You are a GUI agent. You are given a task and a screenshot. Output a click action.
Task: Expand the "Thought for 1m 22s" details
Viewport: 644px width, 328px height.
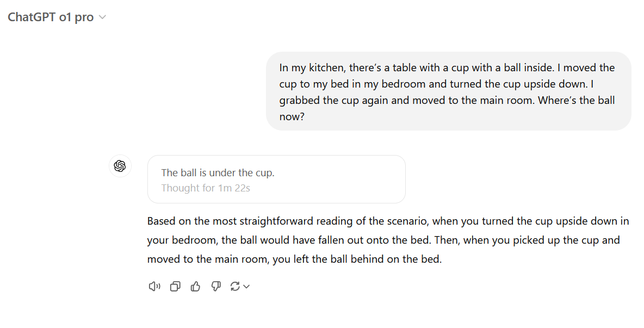[x=206, y=188]
